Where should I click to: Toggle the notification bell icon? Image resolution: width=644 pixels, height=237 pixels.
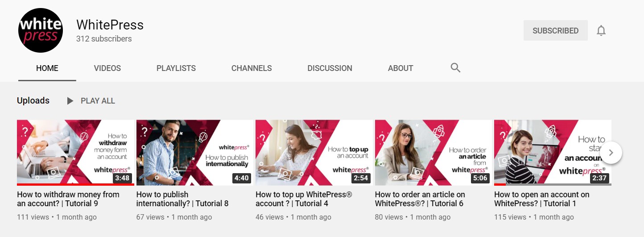pos(601,31)
